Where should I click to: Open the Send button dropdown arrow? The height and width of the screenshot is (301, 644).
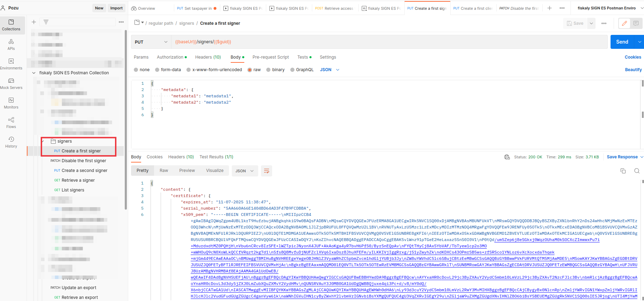639,42
